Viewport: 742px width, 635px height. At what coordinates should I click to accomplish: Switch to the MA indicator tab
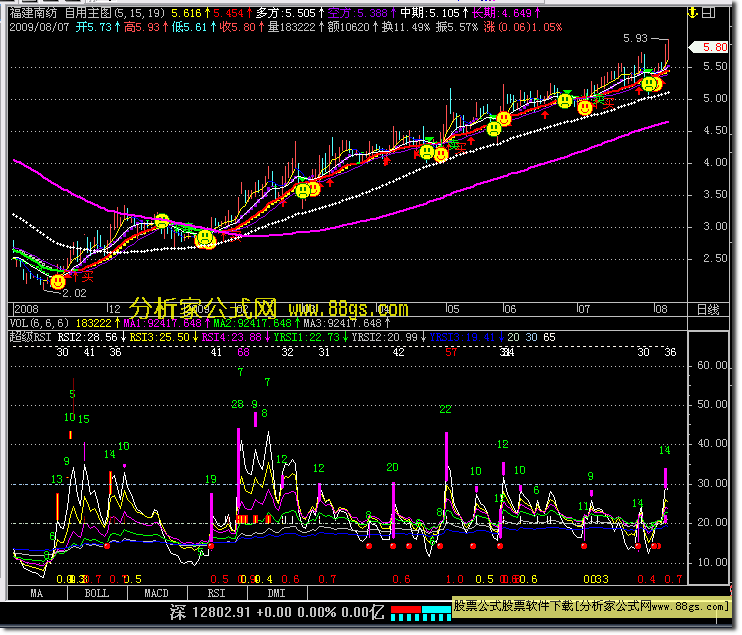(37, 593)
